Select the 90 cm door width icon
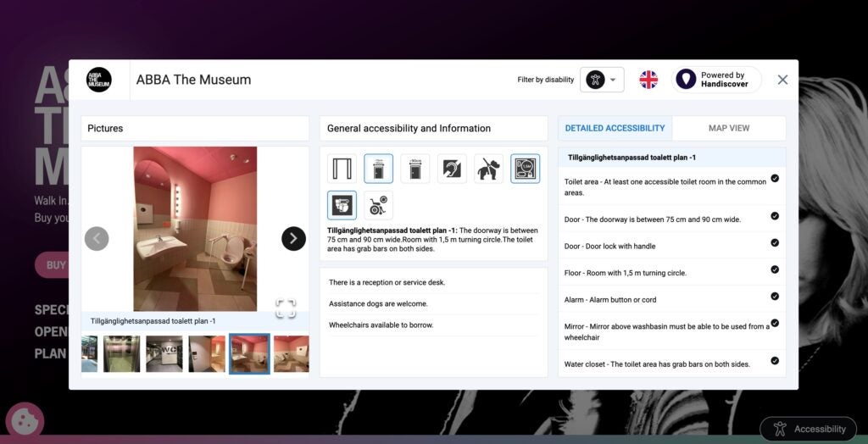Image resolution: width=868 pixels, height=444 pixels. click(415, 169)
